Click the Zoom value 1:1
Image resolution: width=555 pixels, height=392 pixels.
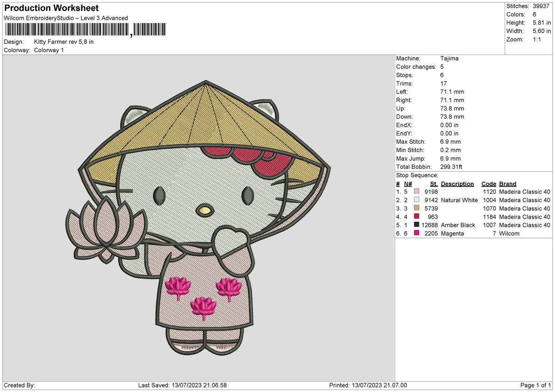tap(537, 39)
